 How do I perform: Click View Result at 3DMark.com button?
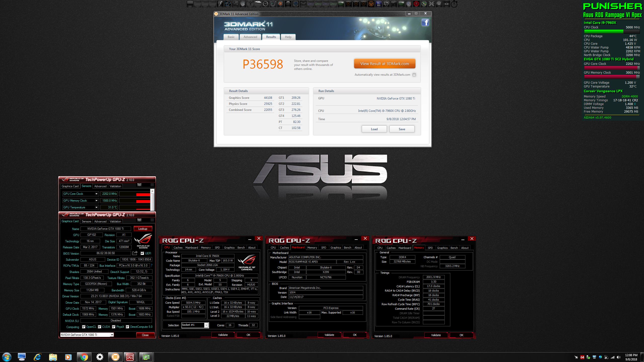pyautogui.click(x=385, y=64)
